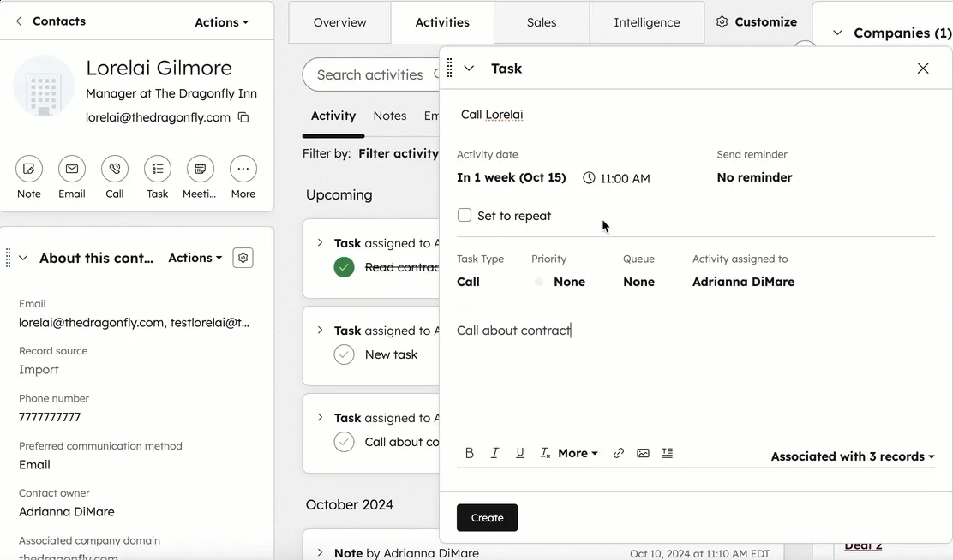
Task: Mark New task as complete
Action: (344, 354)
